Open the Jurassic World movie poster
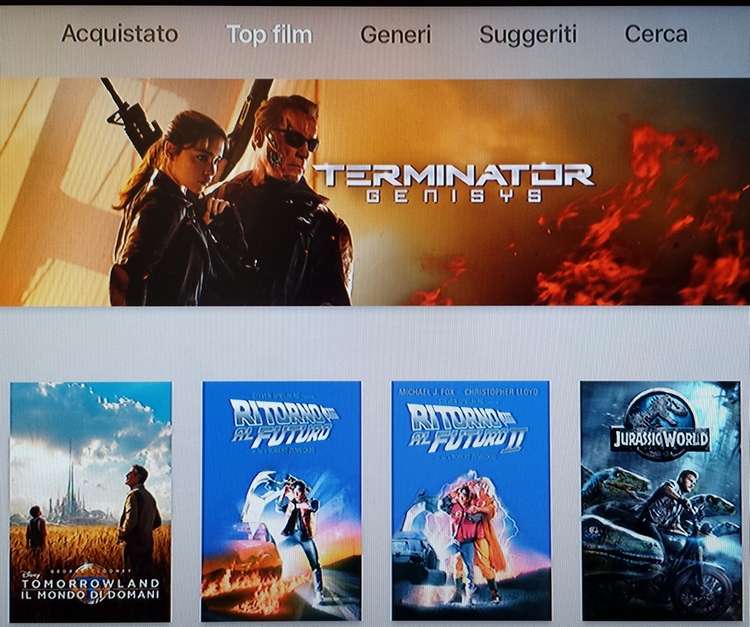This screenshot has height=627, width=750. tap(660, 501)
